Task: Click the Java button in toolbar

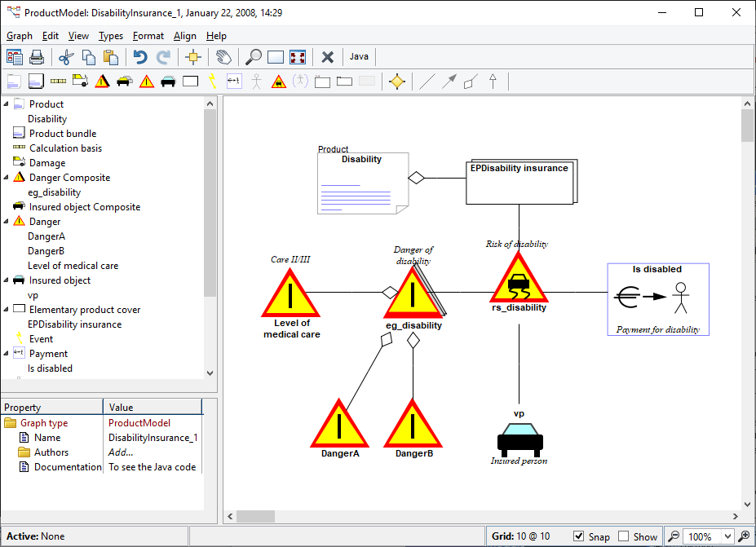Action: tap(359, 57)
